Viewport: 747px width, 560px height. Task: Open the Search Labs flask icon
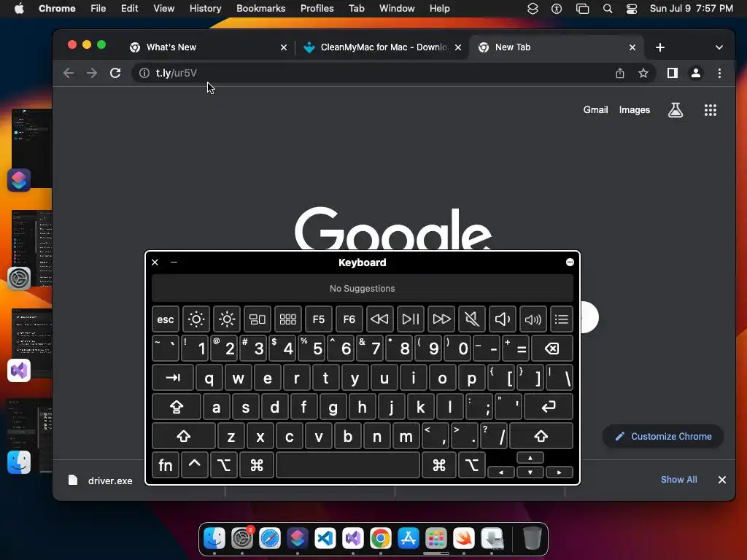tap(676, 110)
